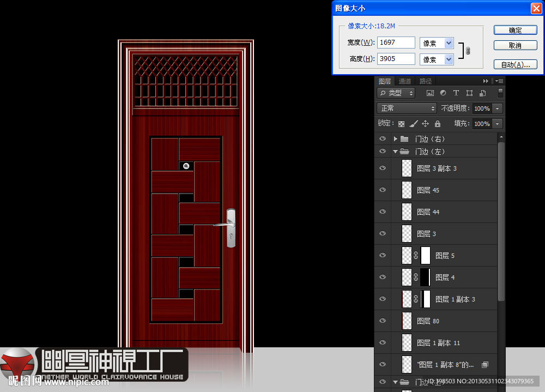Toggle visibility of 图层 44
The height and width of the screenshot is (392, 545).
coord(383,212)
